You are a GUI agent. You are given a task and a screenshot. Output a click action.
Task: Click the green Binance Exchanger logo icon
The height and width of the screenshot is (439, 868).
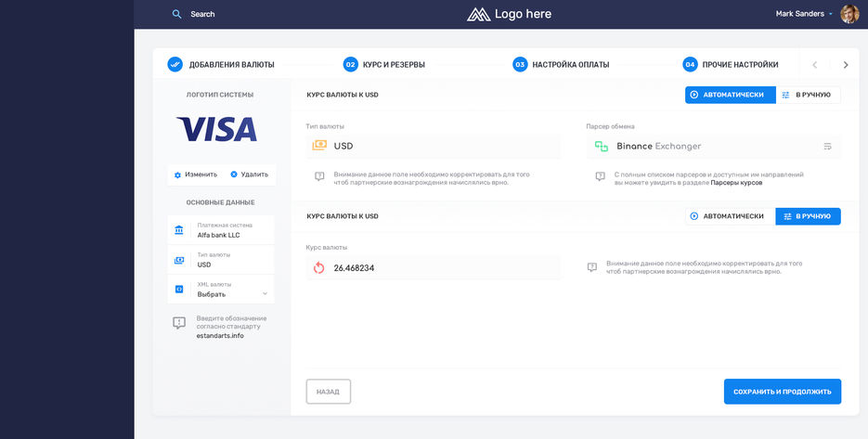(602, 146)
